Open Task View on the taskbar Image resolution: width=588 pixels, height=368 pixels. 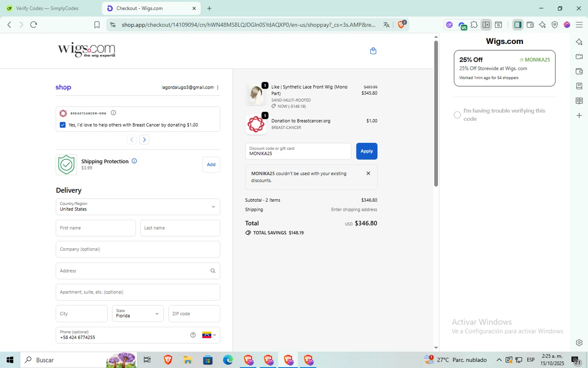147,360
